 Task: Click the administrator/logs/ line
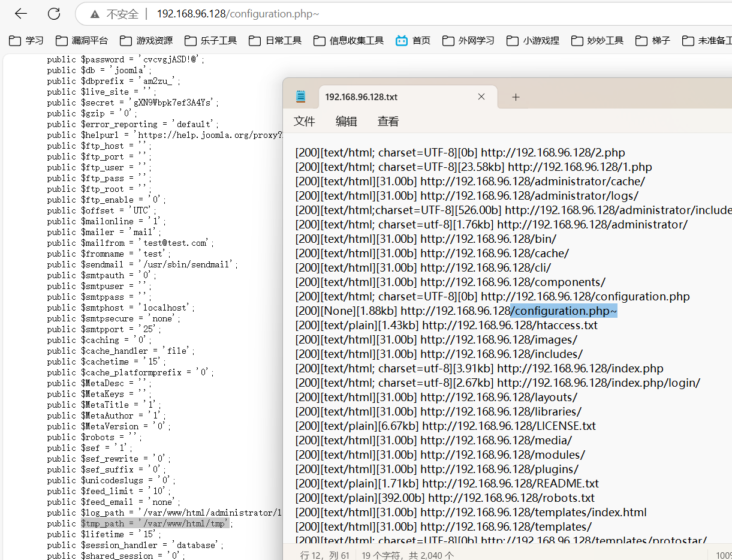coord(467,195)
